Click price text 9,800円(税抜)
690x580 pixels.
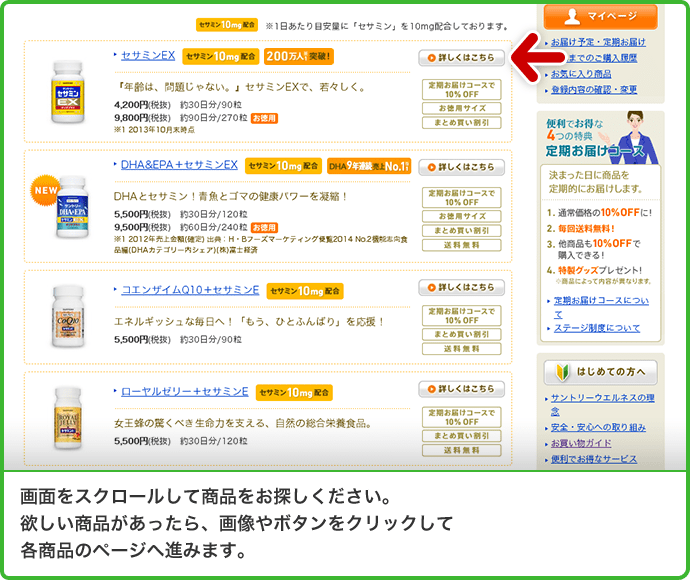coord(143,118)
